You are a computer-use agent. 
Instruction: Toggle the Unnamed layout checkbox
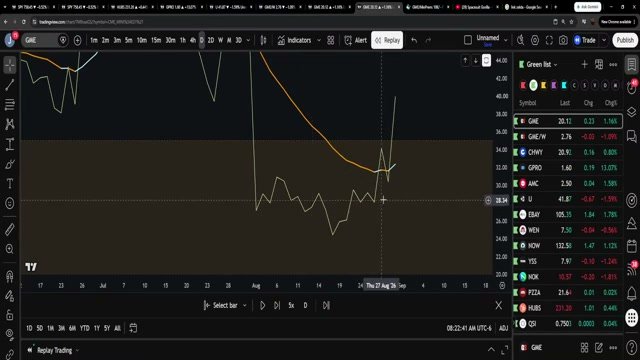(x=468, y=40)
